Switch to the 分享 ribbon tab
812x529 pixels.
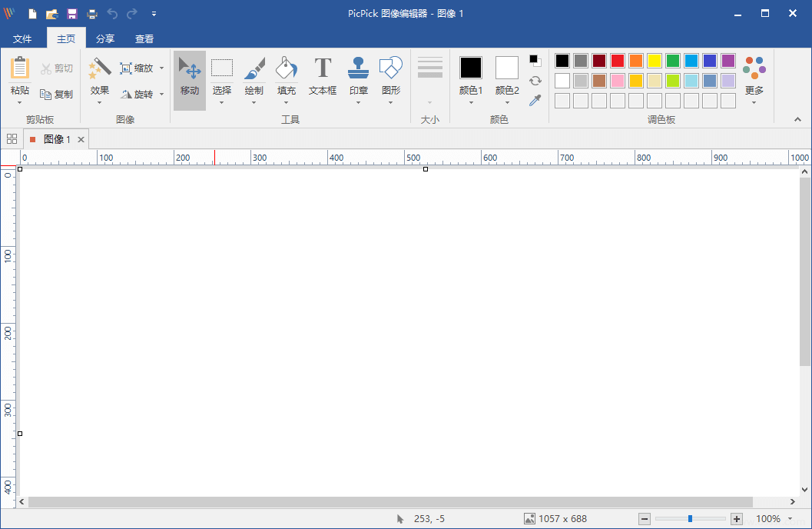click(105, 39)
